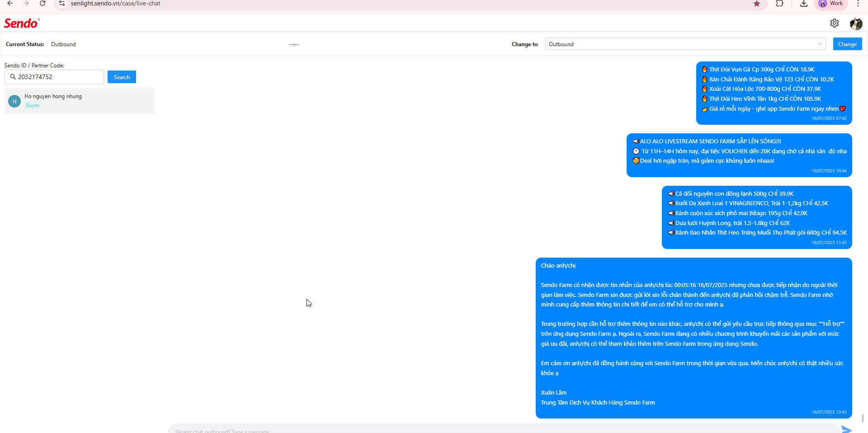
Task: Click the Change button
Action: pyautogui.click(x=847, y=44)
